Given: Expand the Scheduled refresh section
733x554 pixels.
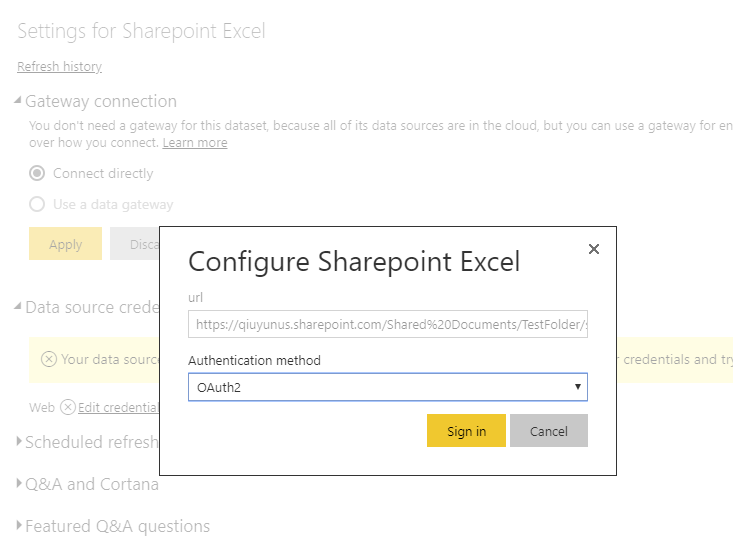Looking at the screenshot, I should point(19,441).
